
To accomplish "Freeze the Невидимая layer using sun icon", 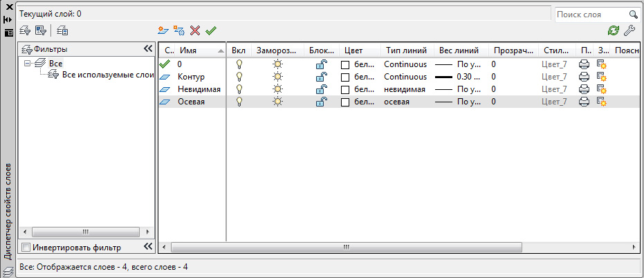I will (277, 89).
